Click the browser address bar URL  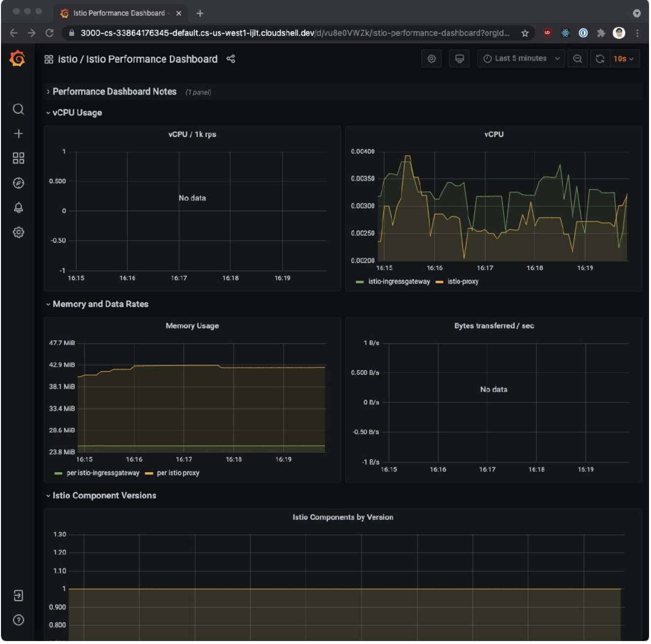coord(294,33)
